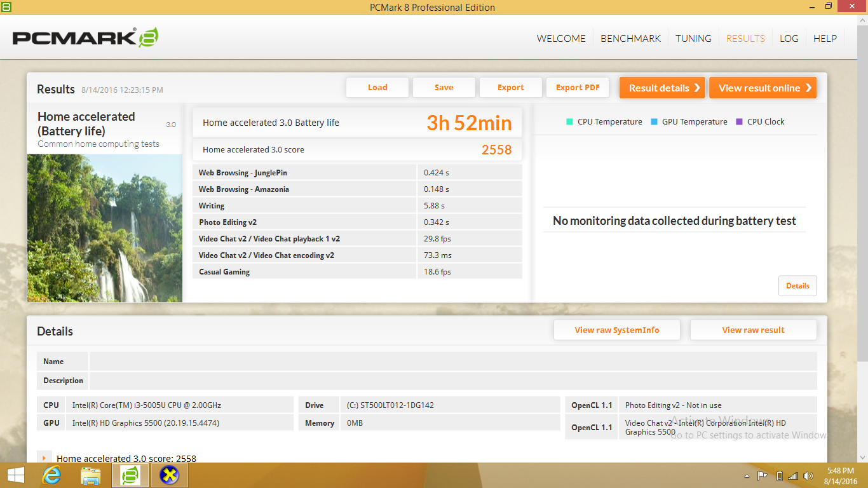This screenshot has height=488, width=868.
Task: Select the PCMark 8 taskbar icon
Action: [x=130, y=475]
